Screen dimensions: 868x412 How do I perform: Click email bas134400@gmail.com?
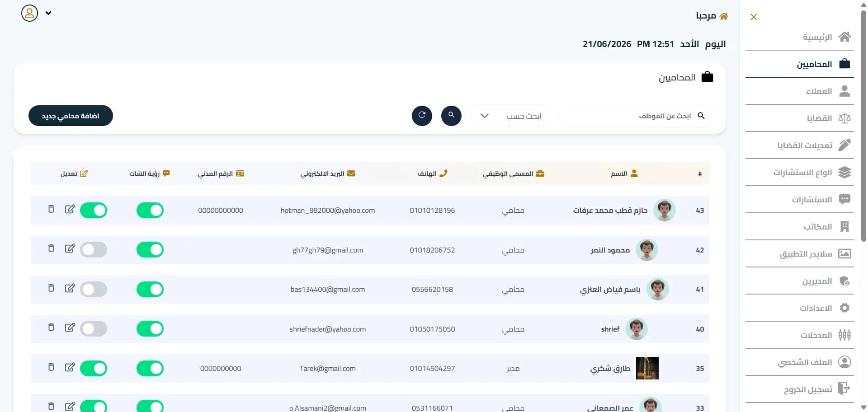click(x=328, y=290)
